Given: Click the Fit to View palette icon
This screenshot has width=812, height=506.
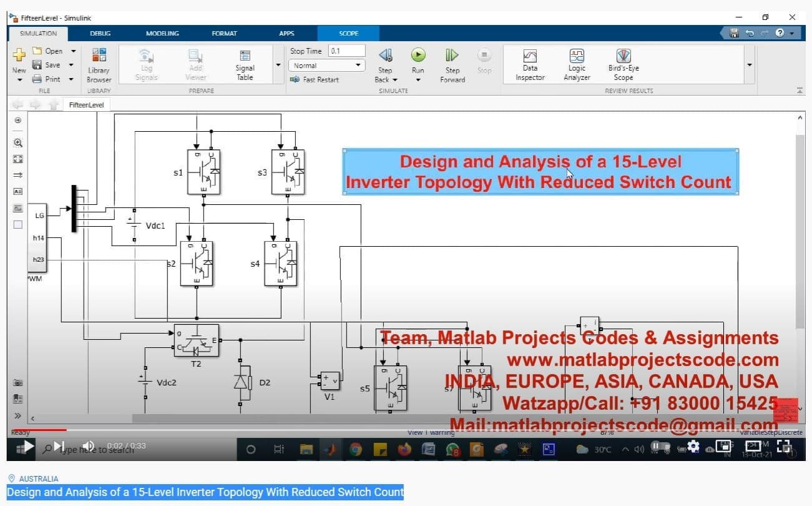Looking at the screenshot, I should click(18, 159).
